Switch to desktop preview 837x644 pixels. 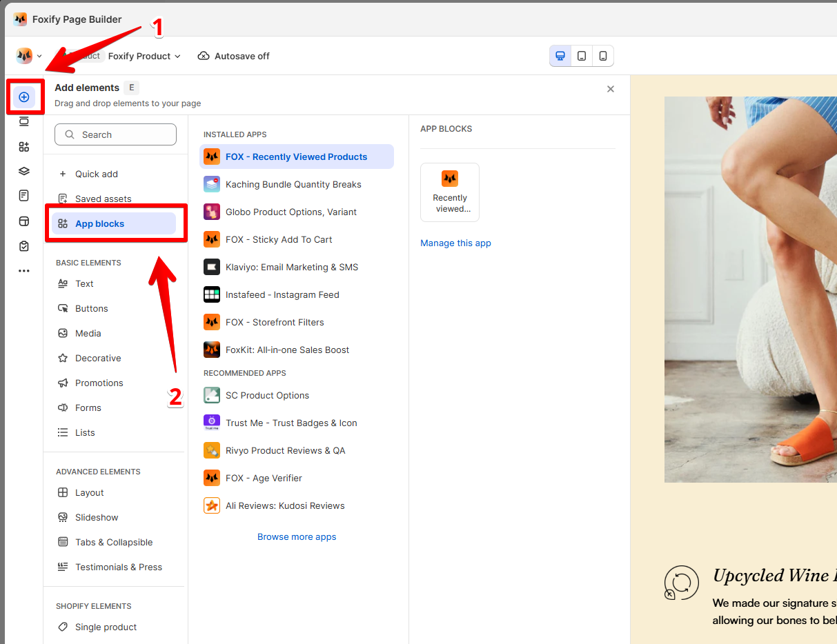560,56
